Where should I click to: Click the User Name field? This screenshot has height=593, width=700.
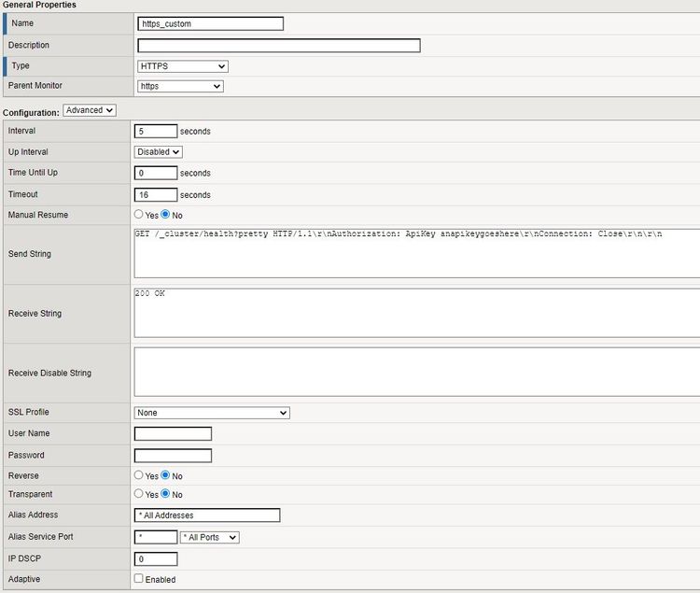(x=173, y=433)
